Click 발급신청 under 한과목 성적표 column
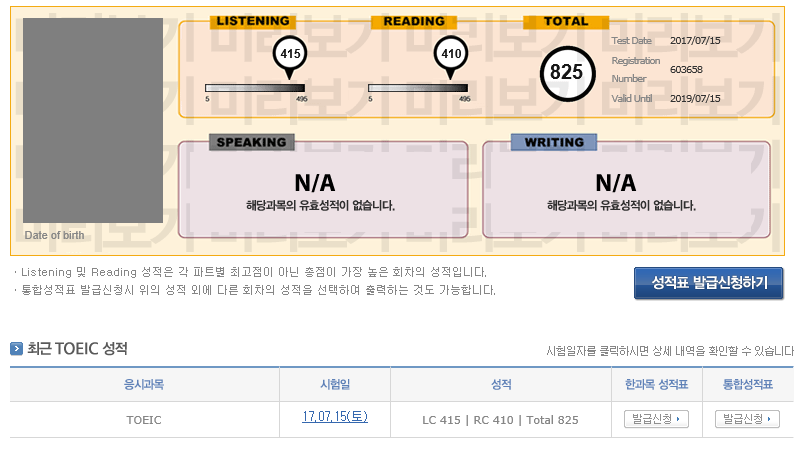Screen dimensions: 801x457 (x=656, y=419)
